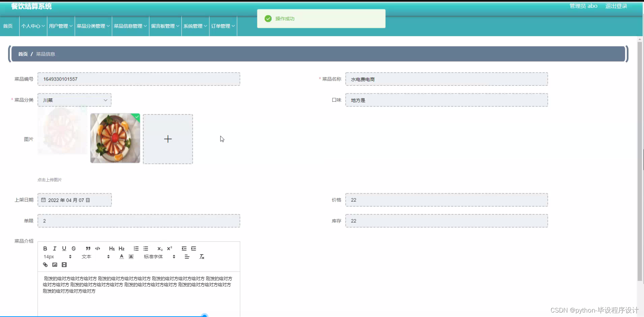
Task: Insert a video into the description editor
Action: 64,265
